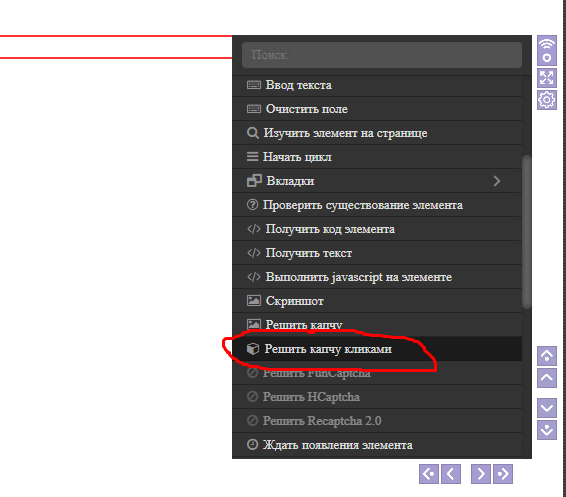566x497 pixels.
Task: Click the picture icon beside Решить капчу
Action: point(254,324)
